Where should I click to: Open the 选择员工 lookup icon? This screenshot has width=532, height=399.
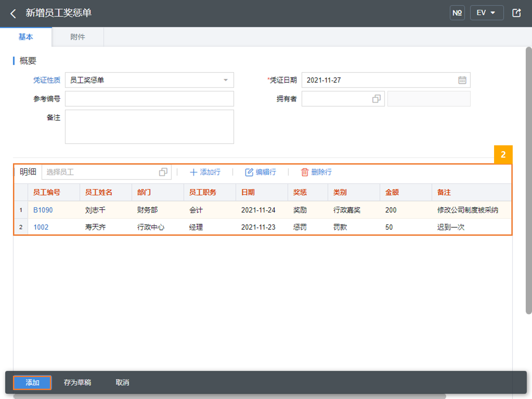coord(163,172)
